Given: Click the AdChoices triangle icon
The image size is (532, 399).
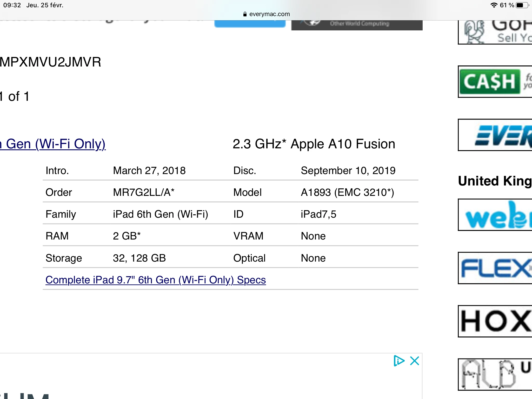Looking at the screenshot, I should pos(399,361).
